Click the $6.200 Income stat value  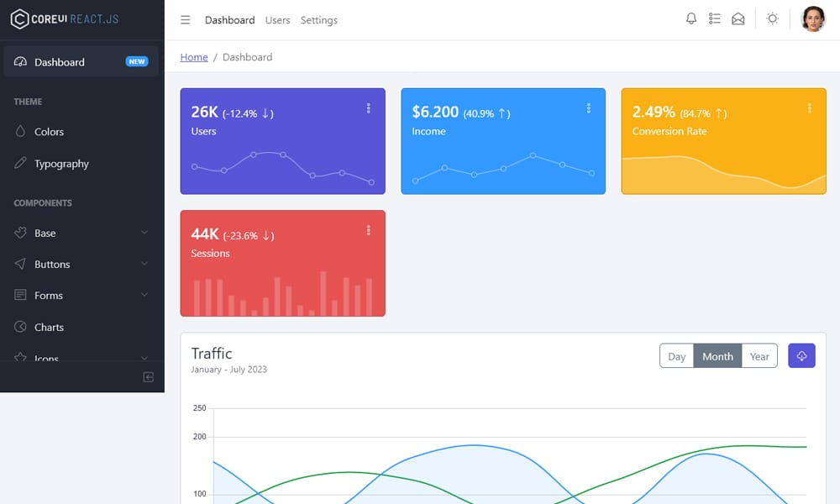[x=435, y=112]
